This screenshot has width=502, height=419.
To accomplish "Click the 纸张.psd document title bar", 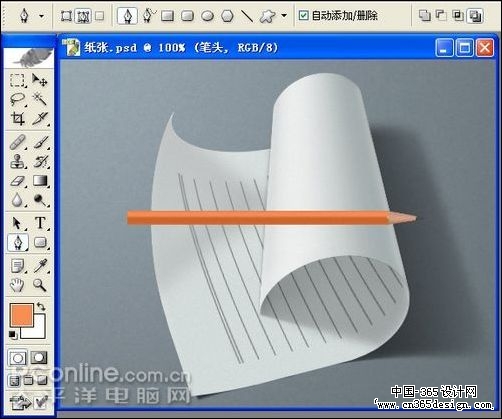I will click(247, 48).
